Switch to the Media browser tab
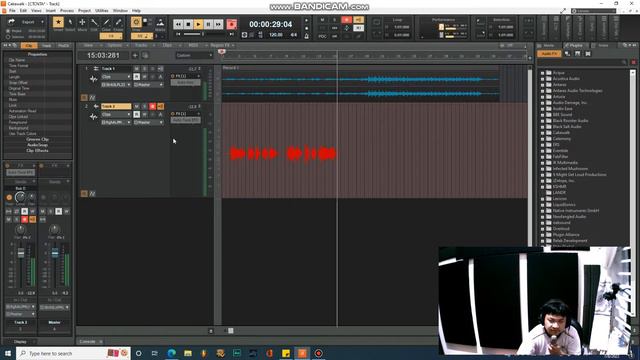This screenshot has height=360, width=640. click(549, 45)
